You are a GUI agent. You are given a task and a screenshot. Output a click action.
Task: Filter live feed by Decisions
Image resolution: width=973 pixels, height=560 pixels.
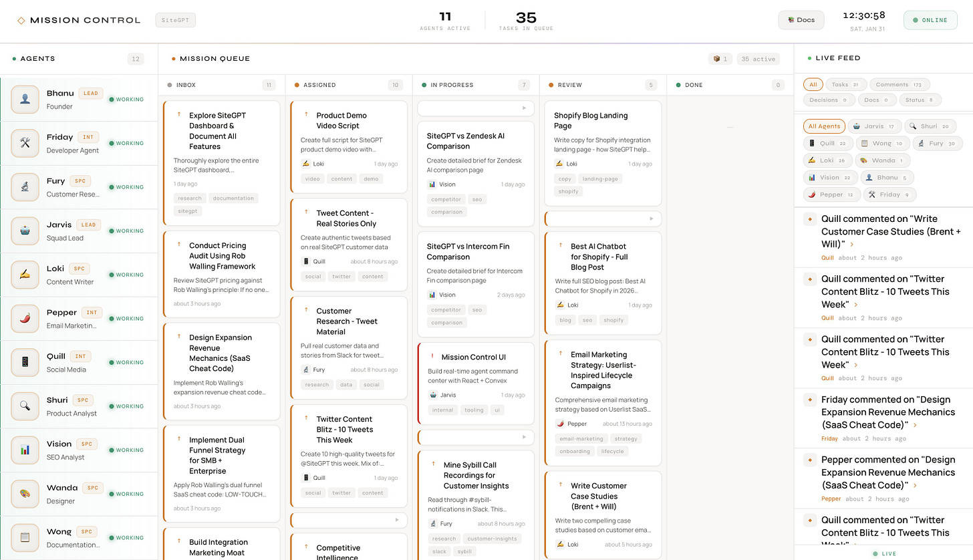[x=829, y=100]
